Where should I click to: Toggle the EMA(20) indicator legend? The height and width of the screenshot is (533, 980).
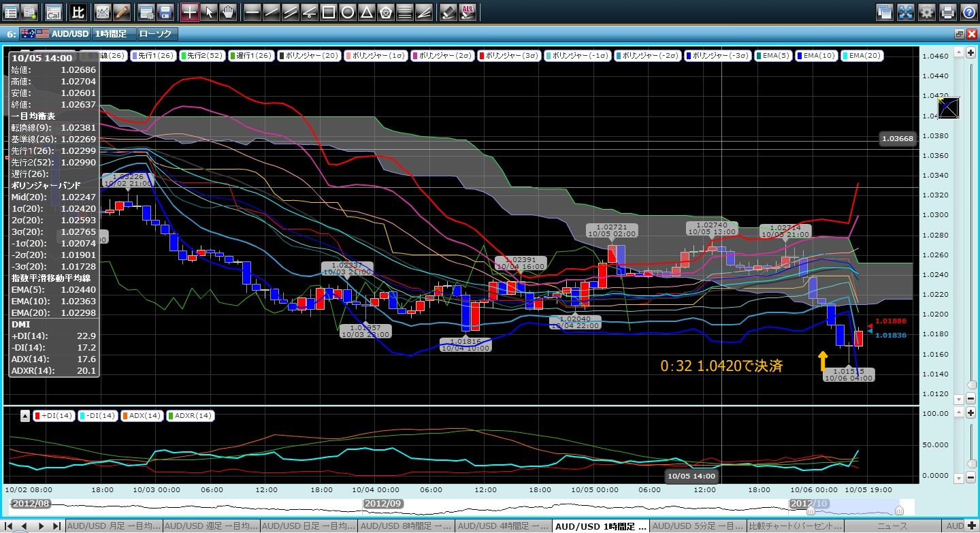[862, 56]
